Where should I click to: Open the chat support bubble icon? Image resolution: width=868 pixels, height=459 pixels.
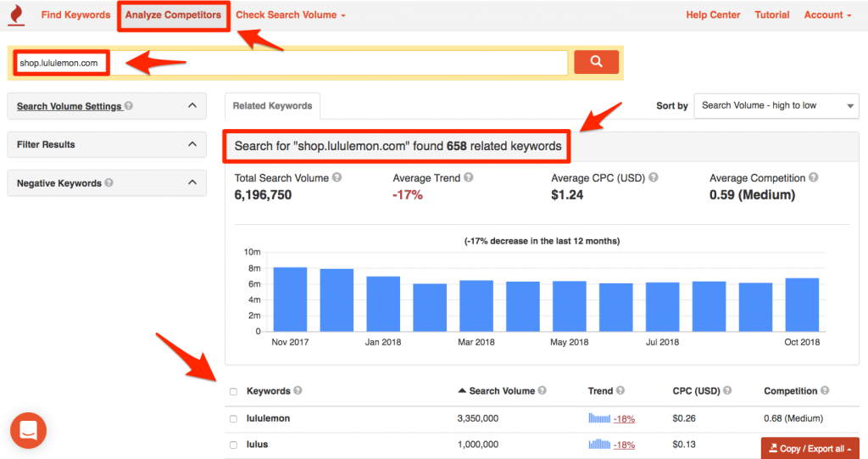28,430
